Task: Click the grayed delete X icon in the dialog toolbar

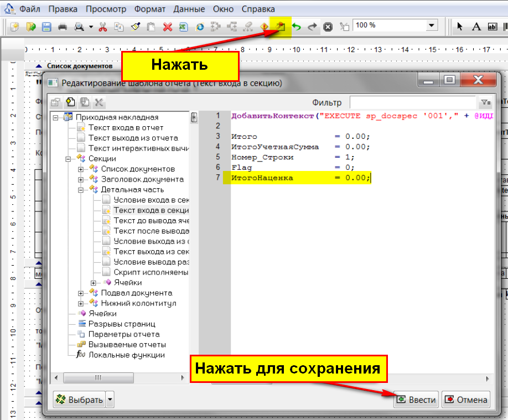Action: 99,102
